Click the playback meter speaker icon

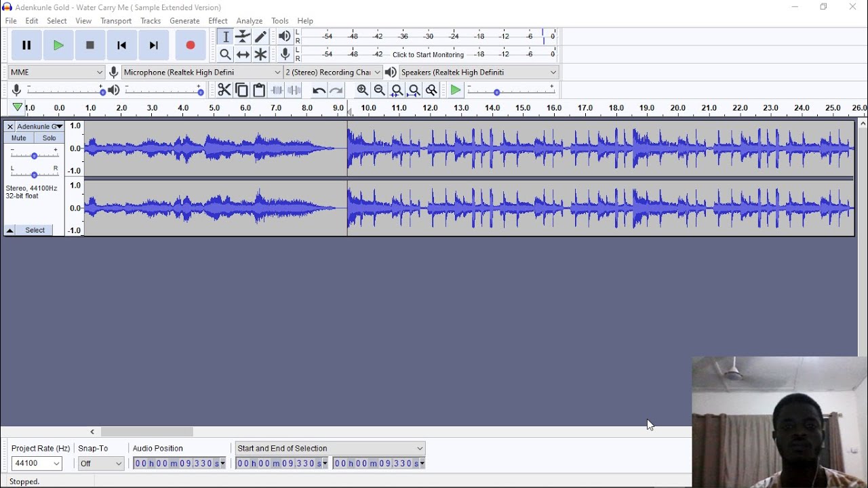tap(285, 37)
